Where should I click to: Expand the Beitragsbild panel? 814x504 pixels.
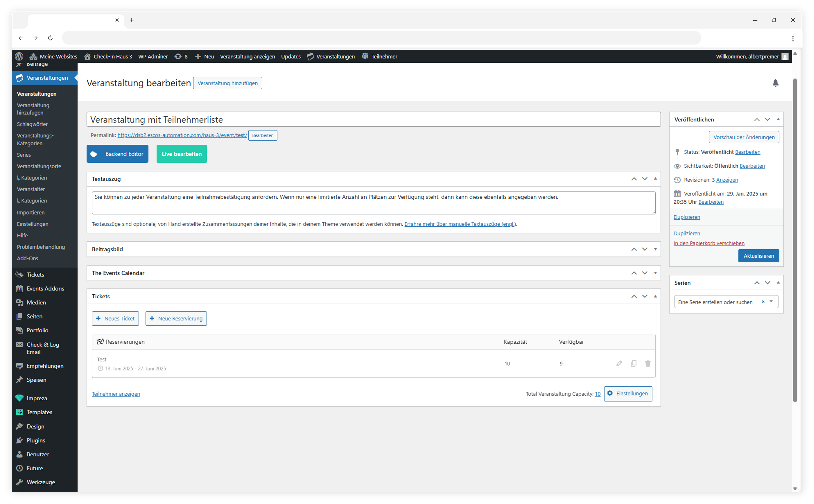(655, 249)
